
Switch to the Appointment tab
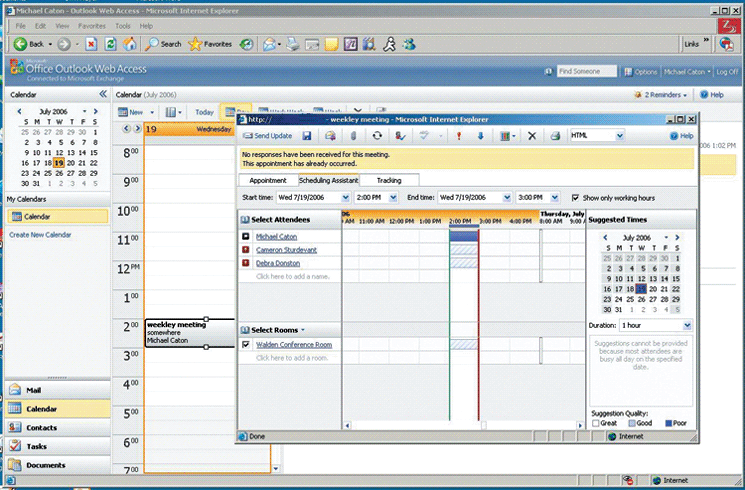point(268,181)
